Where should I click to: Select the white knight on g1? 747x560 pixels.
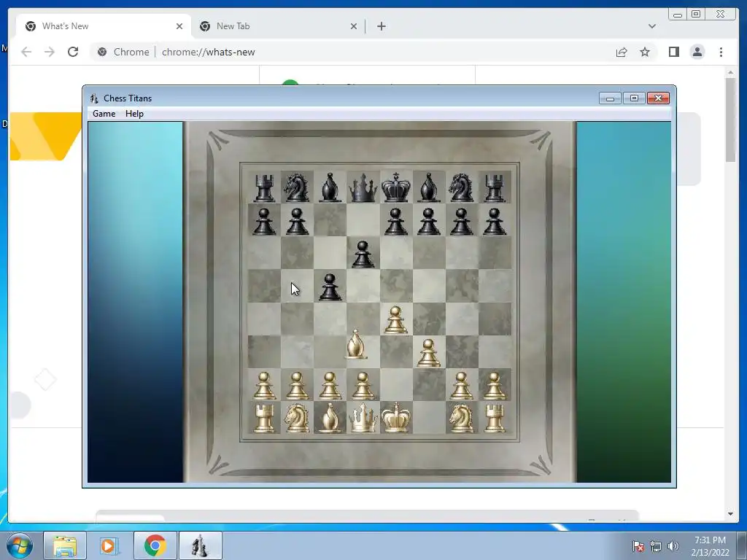[461, 418]
